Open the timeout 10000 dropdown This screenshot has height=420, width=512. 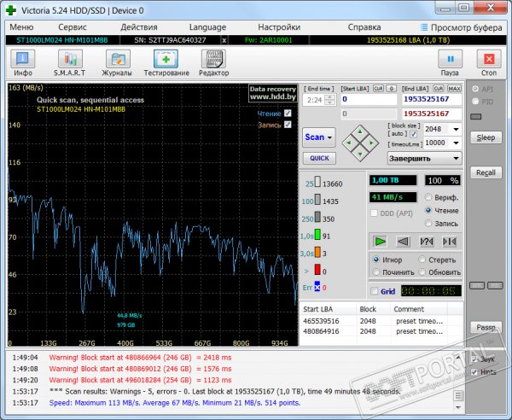pyautogui.click(x=456, y=143)
